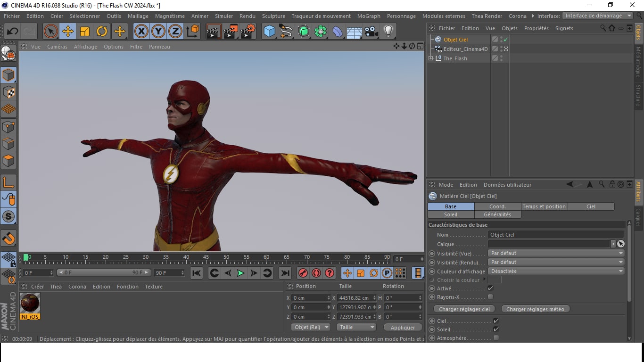644x362 pixels.
Task: Open the Sculpture menu
Action: (x=273, y=16)
